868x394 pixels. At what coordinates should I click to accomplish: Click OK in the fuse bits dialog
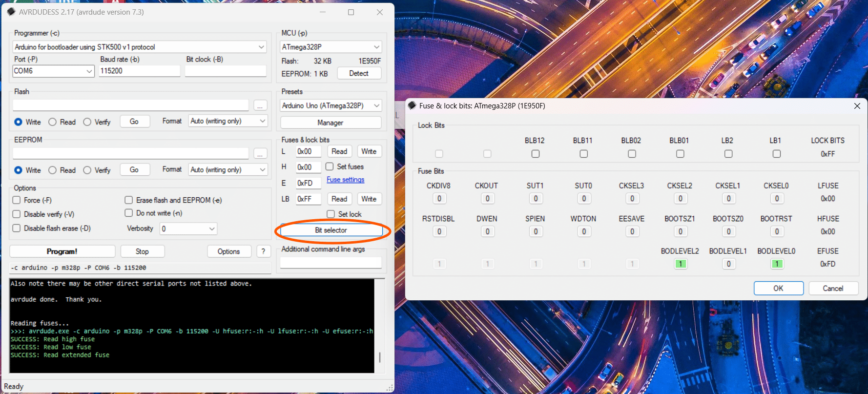(x=779, y=289)
